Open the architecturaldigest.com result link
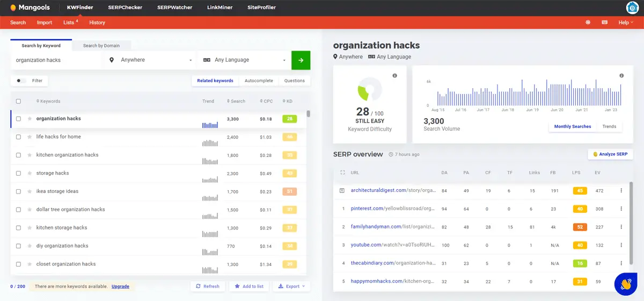The height and width of the screenshot is (301, 644). [x=392, y=190]
